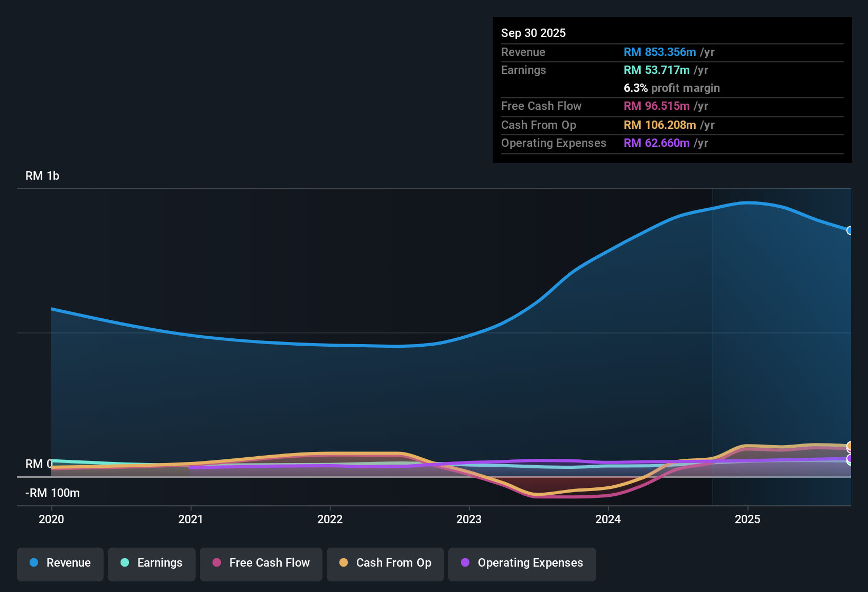868x592 pixels.
Task: Click the -RM 100m y-axis label
Action: coord(52,493)
